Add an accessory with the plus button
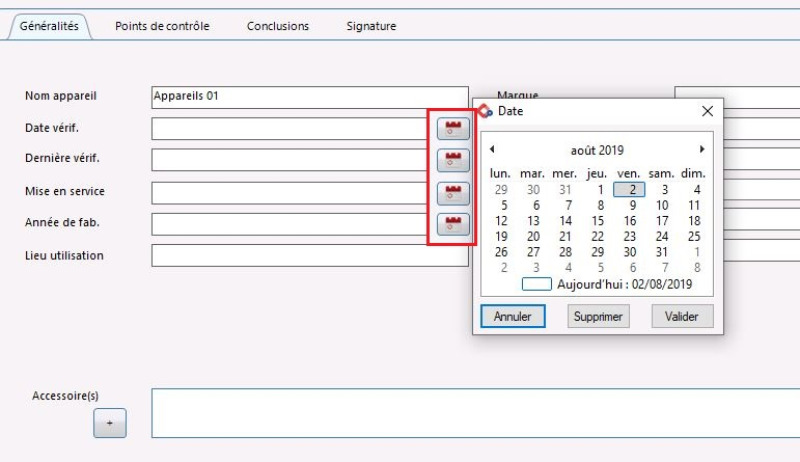 point(110,423)
